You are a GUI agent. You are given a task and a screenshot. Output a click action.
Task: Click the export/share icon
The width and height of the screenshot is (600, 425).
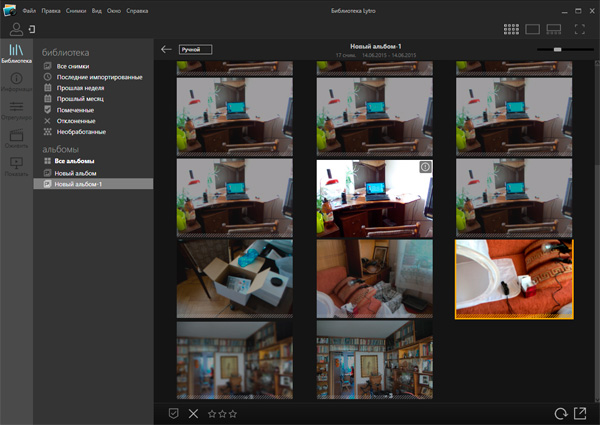tap(579, 413)
